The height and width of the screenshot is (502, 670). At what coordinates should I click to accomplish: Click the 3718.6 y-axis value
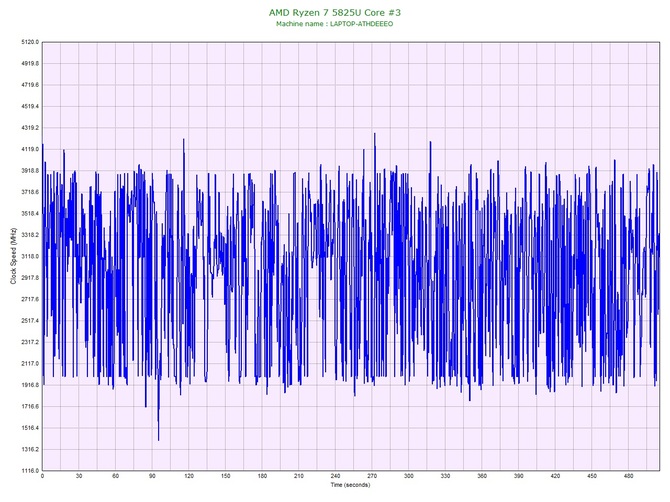point(30,192)
